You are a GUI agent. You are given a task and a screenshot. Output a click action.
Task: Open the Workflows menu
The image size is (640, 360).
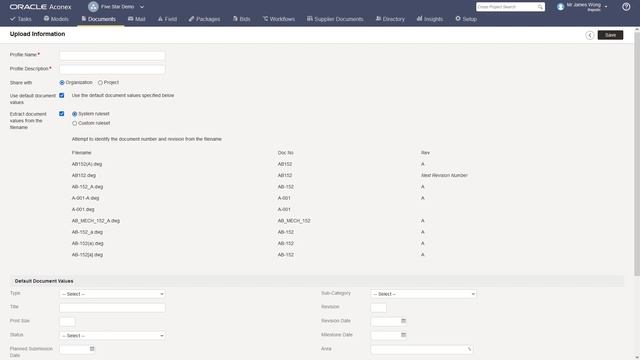(x=279, y=19)
